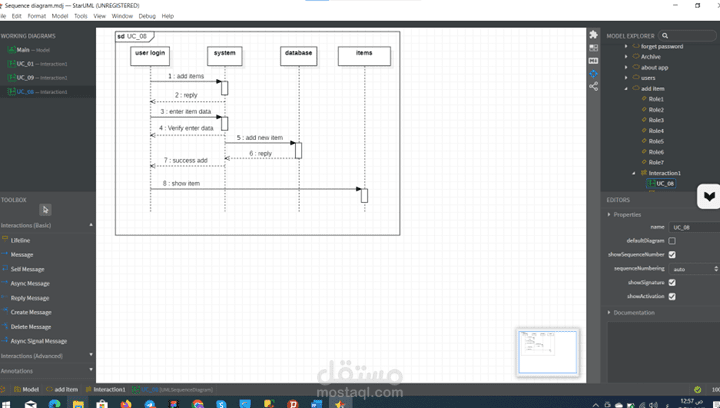Pick the Delete Message tool
720x408 pixels.
[x=31, y=327]
